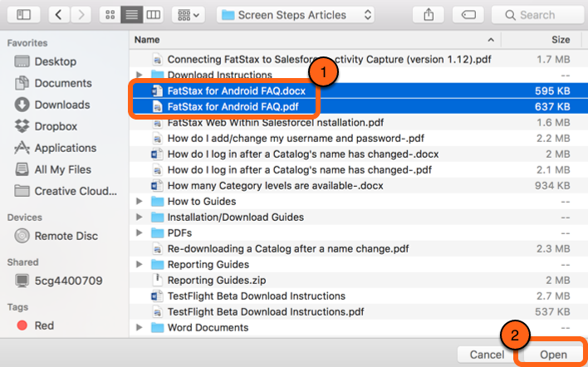Go back to previous folder
This screenshot has height=367, width=588.
58,15
